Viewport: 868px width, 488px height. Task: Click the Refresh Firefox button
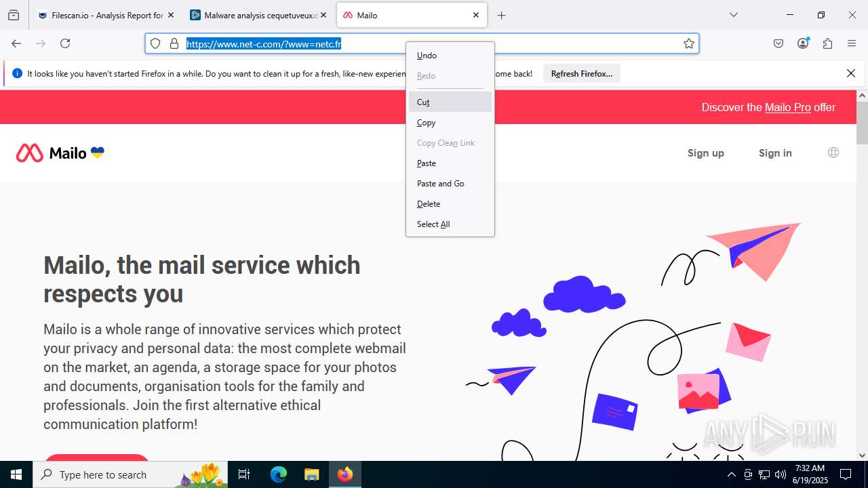pyautogui.click(x=581, y=73)
